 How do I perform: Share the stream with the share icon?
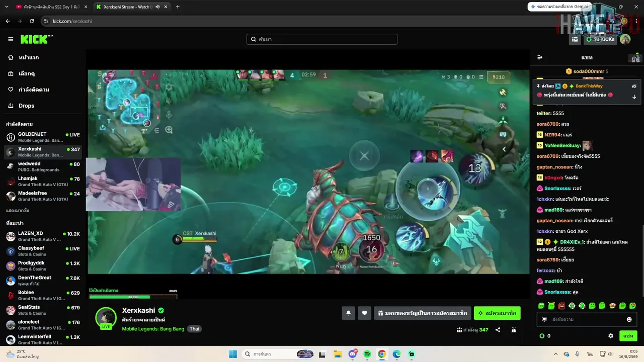coord(498,330)
